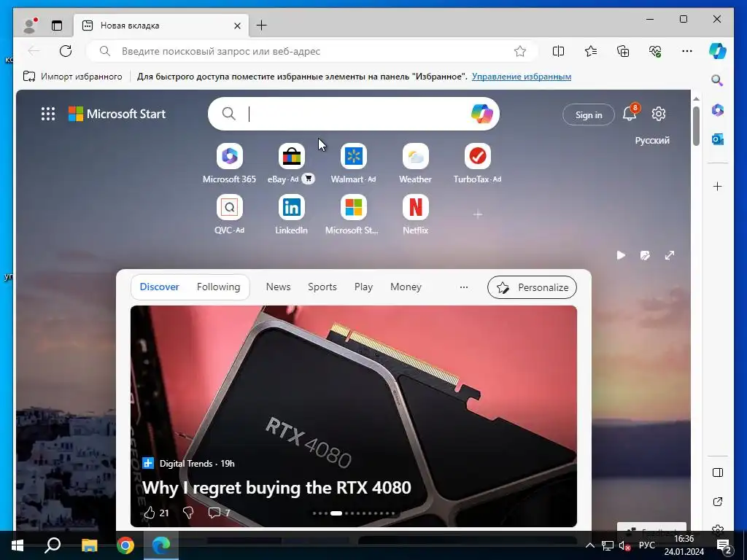Show more feed categories ellipsis
The image size is (747, 560).
[x=463, y=287]
